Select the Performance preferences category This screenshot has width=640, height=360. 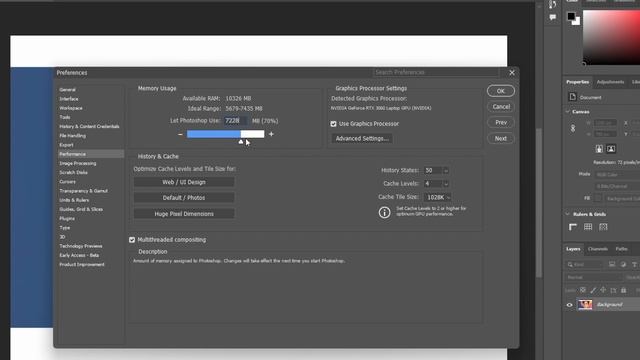coord(91,154)
